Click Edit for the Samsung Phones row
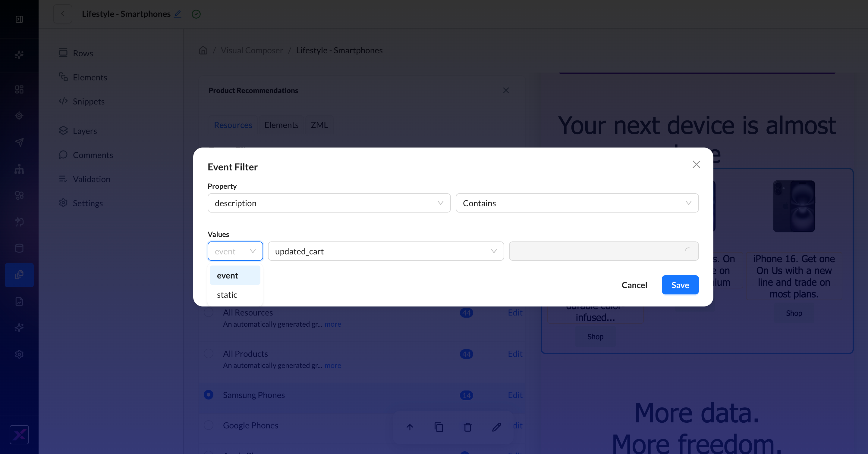 (x=515, y=395)
